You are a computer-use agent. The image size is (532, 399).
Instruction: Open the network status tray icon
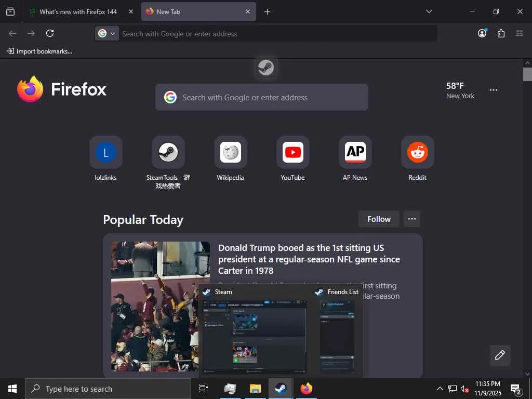coord(453,389)
